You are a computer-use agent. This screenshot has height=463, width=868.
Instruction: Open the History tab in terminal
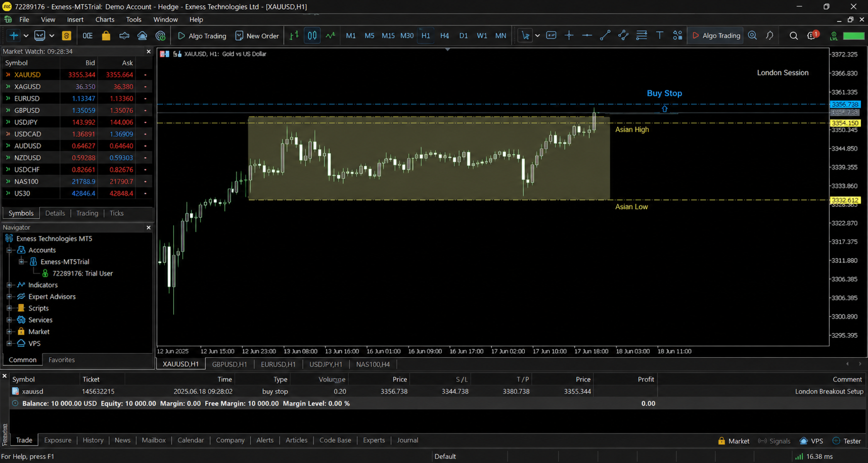tap(93, 440)
